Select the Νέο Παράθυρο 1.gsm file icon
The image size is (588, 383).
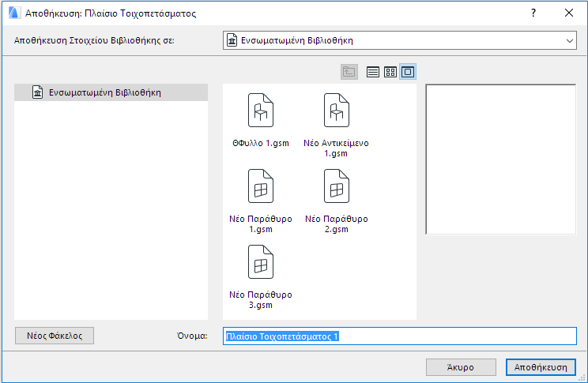pos(261,186)
